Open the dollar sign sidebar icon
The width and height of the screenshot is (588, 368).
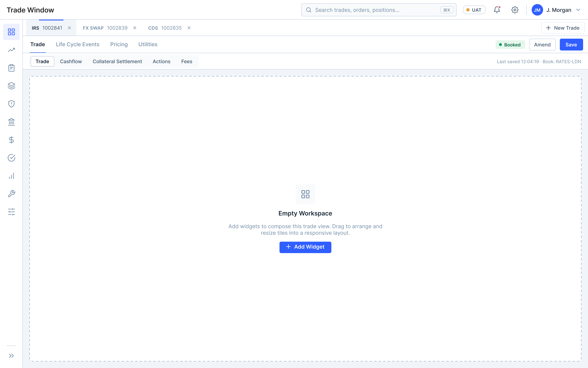pos(11,140)
